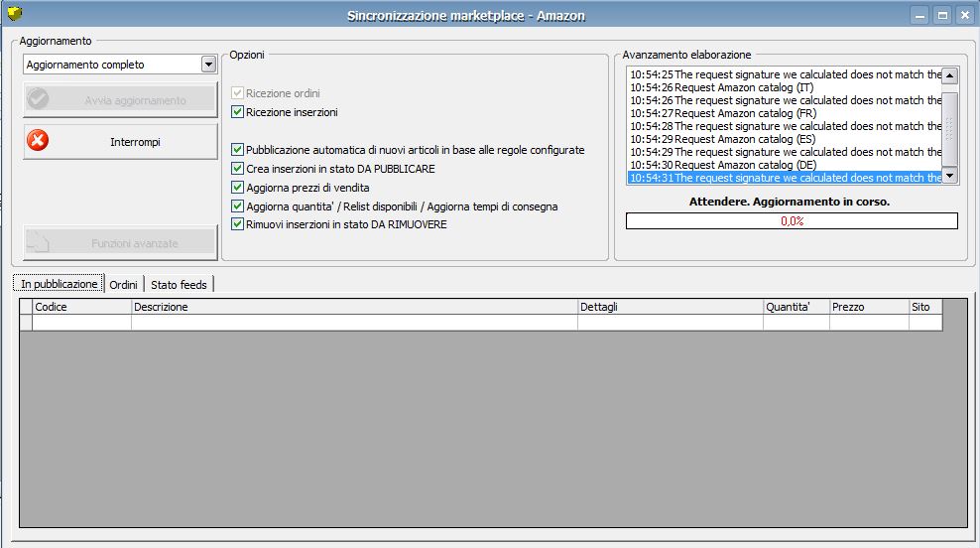This screenshot has height=548, width=980.
Task: Click the application icon in the title bar
Action: pos(15,13)
